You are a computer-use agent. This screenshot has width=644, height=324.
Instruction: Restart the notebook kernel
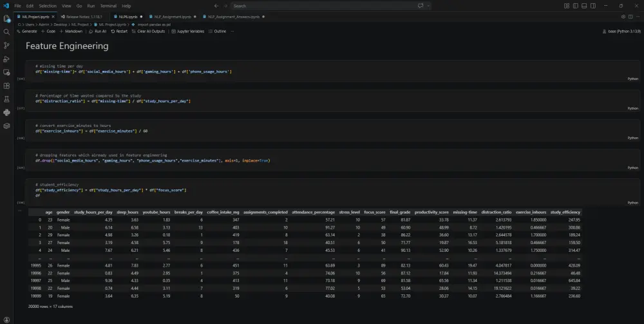tap(119, 31)
